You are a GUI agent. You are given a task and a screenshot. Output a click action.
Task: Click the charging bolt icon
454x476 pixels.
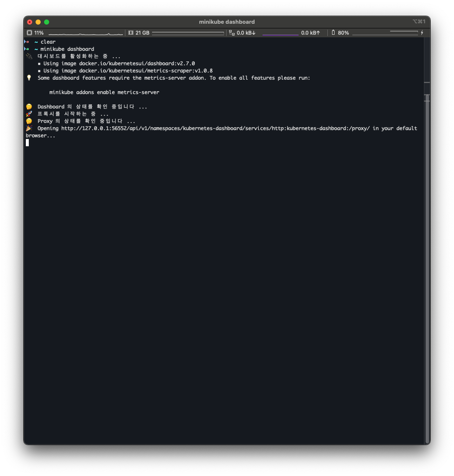pos(422,33)
